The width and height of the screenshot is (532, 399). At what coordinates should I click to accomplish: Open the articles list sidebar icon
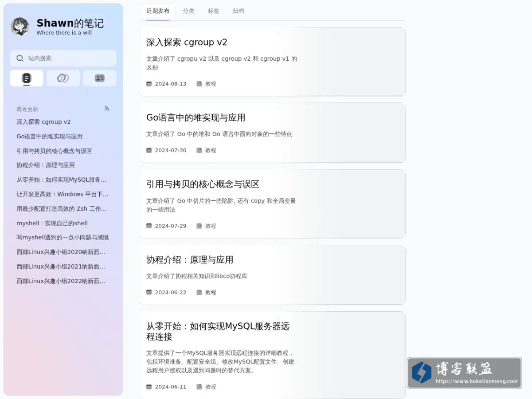tap(27, 78)
